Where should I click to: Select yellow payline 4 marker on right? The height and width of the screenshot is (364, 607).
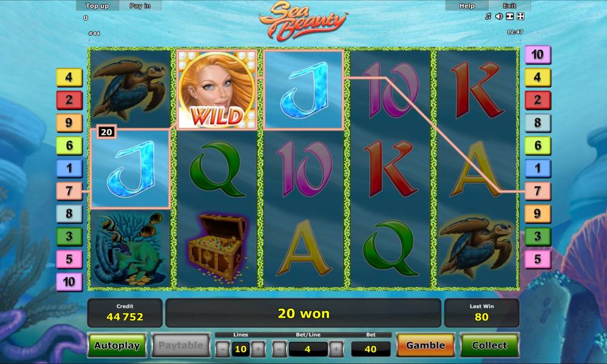(537, 78)
